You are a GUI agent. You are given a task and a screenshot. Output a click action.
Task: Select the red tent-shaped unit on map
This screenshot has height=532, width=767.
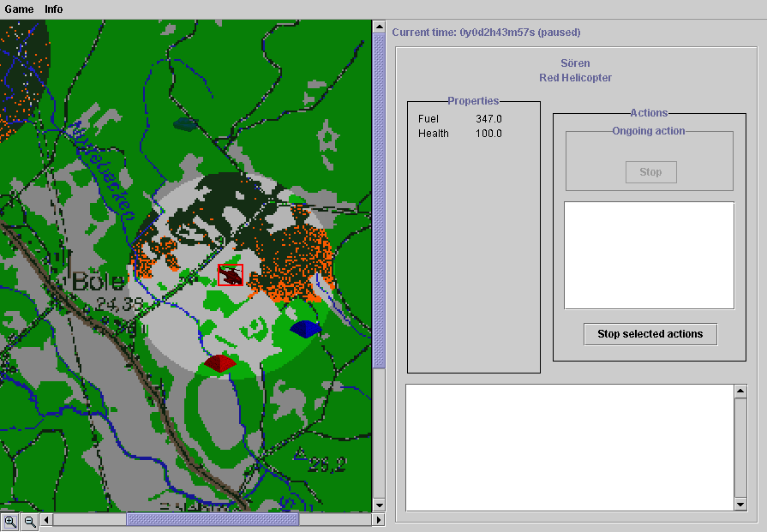coord(219,364)
